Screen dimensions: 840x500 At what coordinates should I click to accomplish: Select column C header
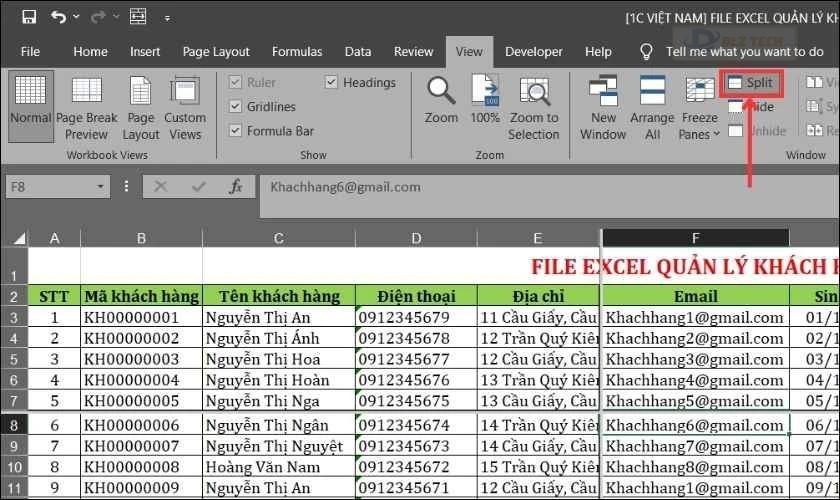[x=279, y=238]
